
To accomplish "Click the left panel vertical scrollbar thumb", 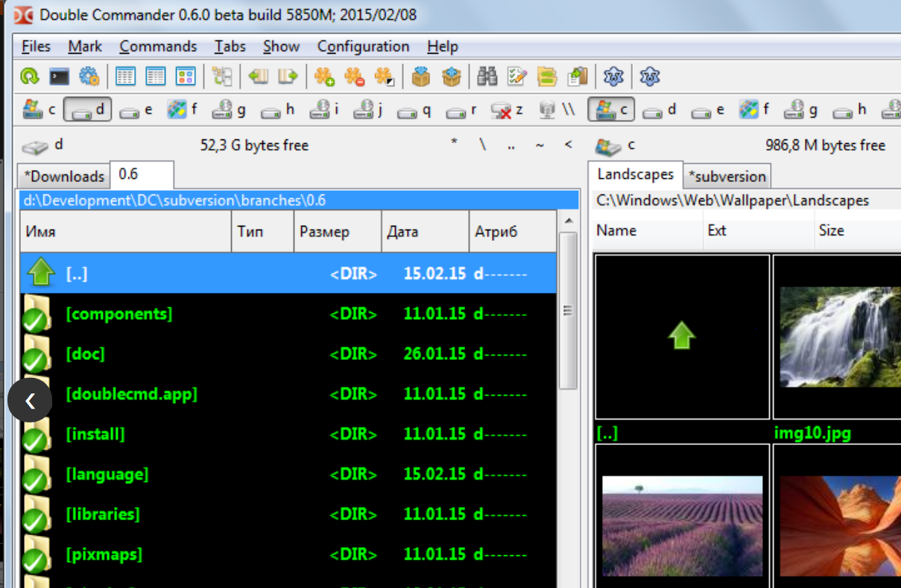I will click(568, 310).
